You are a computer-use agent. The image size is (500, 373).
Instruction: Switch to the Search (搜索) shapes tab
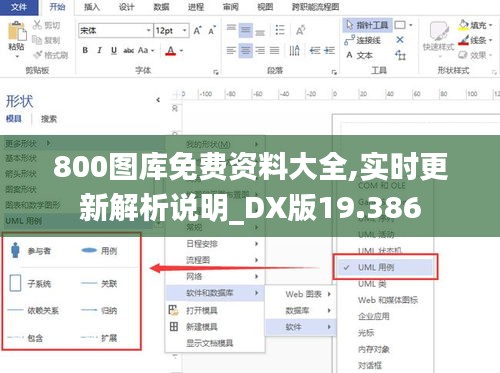point(49,119)
